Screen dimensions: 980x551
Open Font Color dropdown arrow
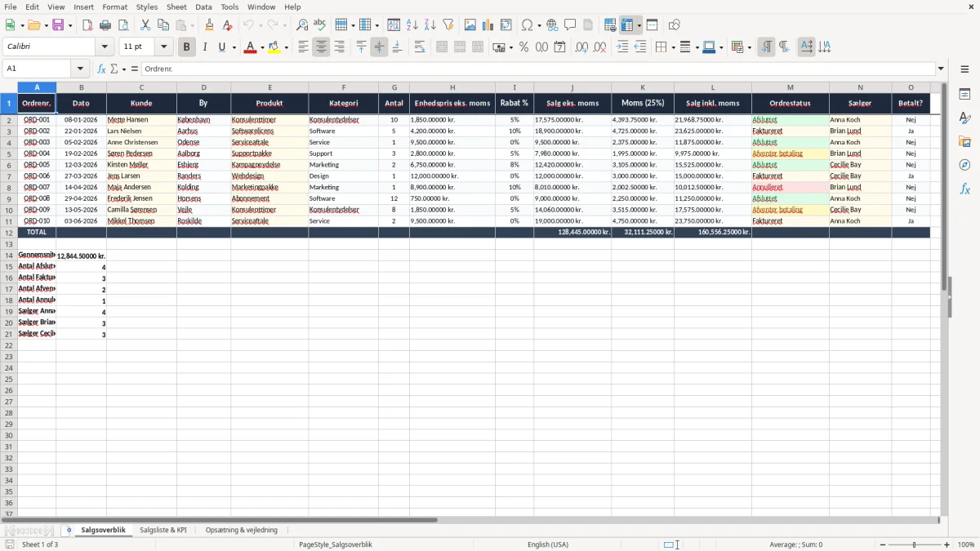(261, 47)
